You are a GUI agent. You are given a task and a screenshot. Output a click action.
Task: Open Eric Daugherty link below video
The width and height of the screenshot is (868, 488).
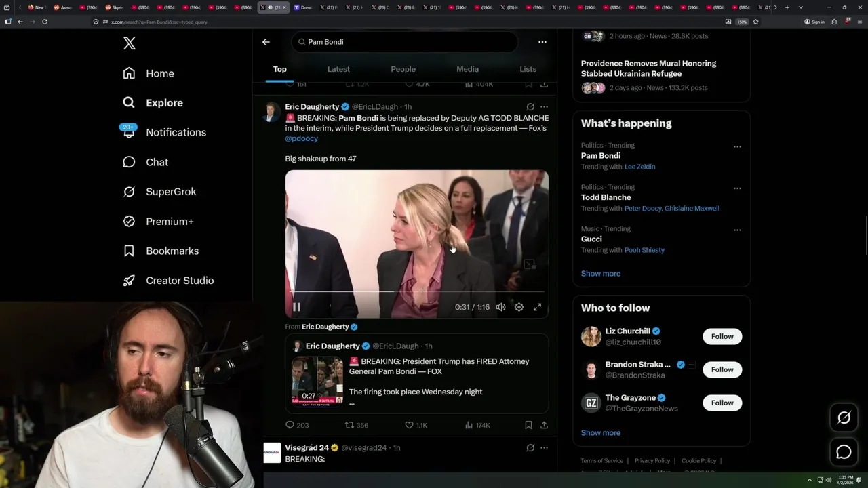pyautogui.click(x=330, y=327)
